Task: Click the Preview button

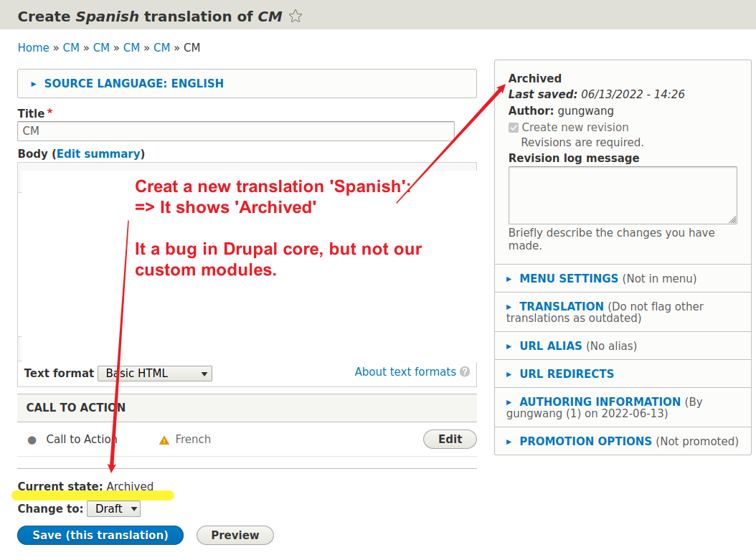Action: (235, 535)
